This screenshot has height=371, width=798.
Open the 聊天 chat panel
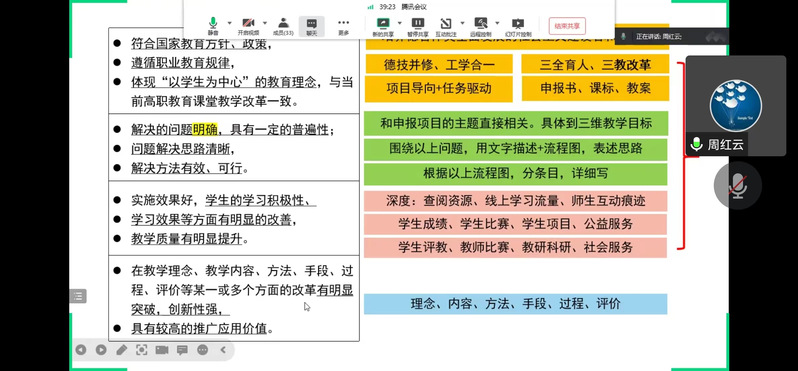click(311, 26)
